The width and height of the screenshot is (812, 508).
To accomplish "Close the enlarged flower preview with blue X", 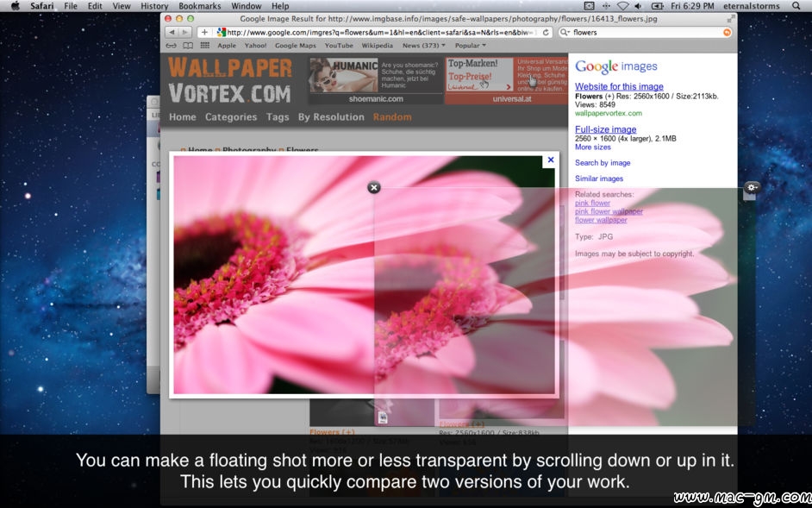I will (x=551, y=160).
